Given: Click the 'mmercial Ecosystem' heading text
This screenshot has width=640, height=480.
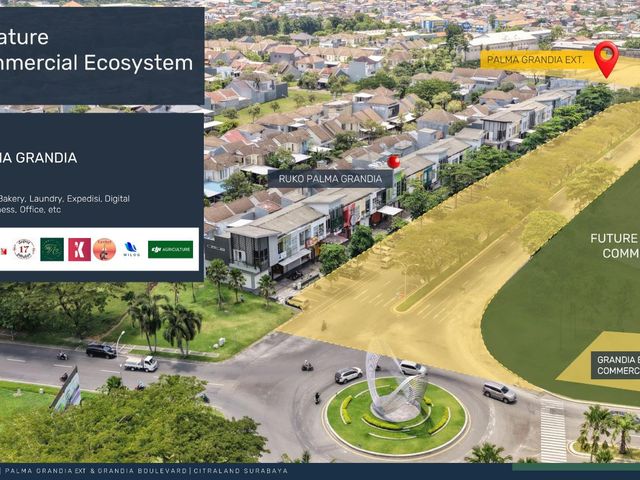Looking at the screenshot, I should point(96,63).
